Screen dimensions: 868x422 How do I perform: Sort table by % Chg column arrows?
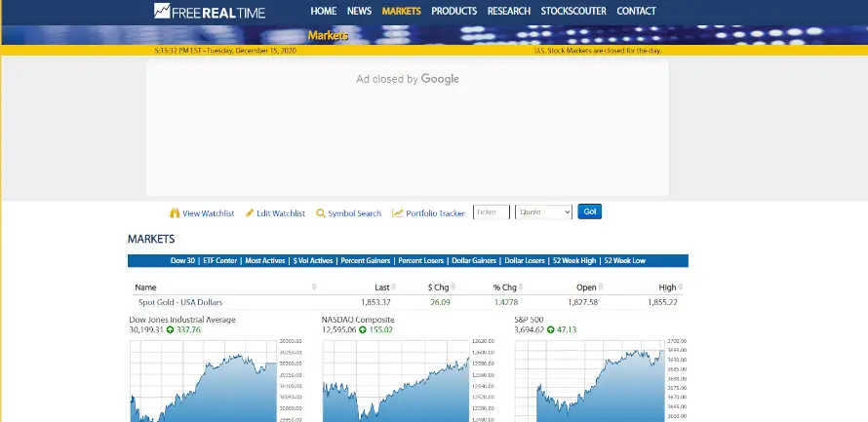521,288
